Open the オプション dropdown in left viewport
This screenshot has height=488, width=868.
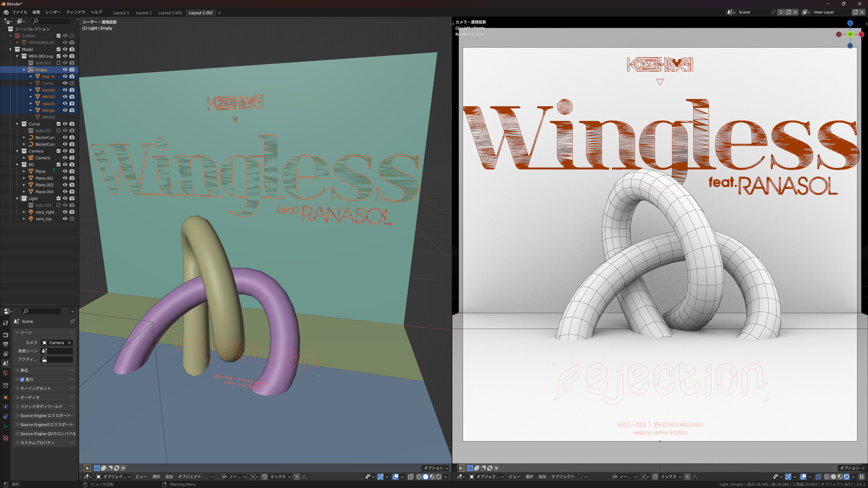click(x=436, y=468)
